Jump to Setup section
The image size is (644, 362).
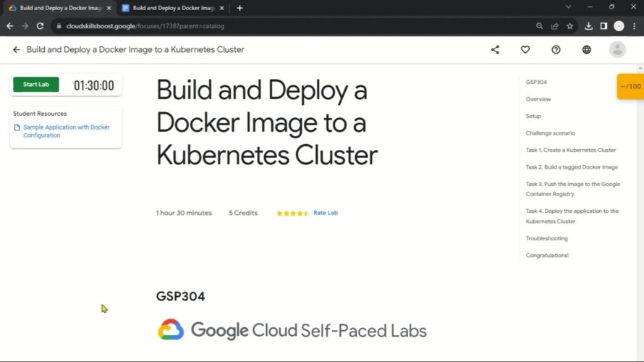click(533, 117)
